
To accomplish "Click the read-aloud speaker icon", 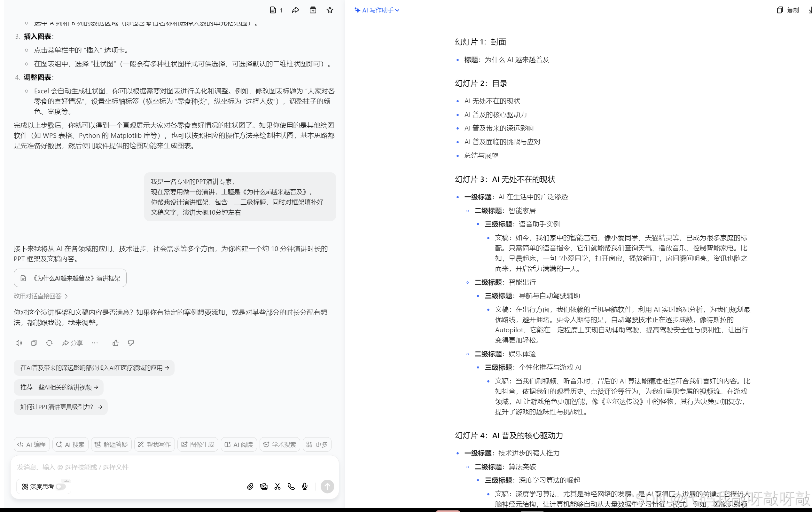I will [x=19, y=343].
